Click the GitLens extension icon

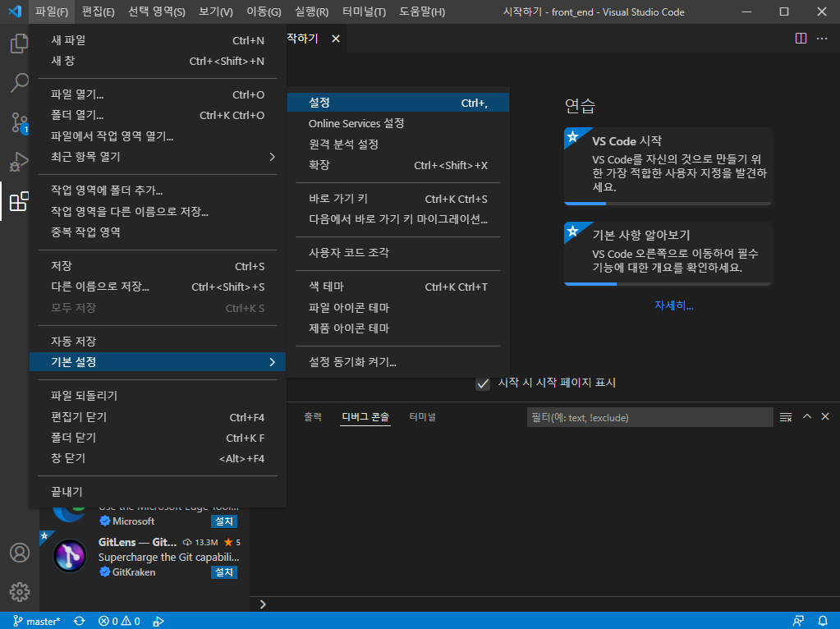coord(70,556)
